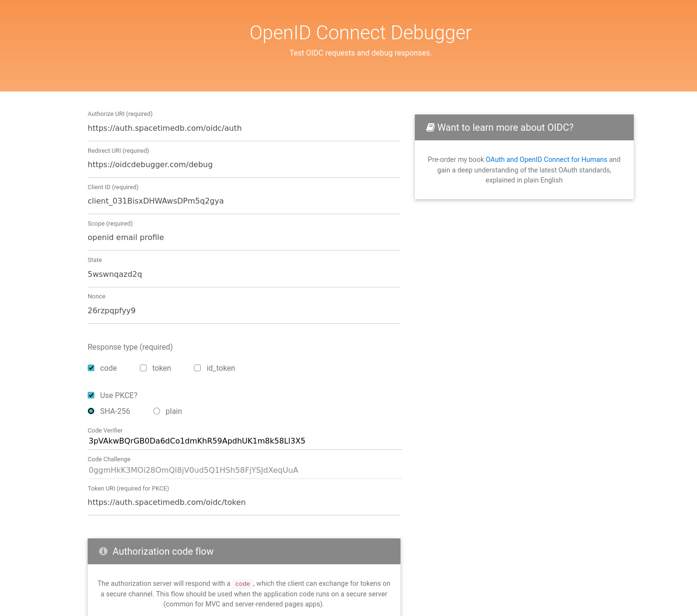Click the Authorization code flow panel header
Screen dimensions: 697x616
tap(244, 551)
